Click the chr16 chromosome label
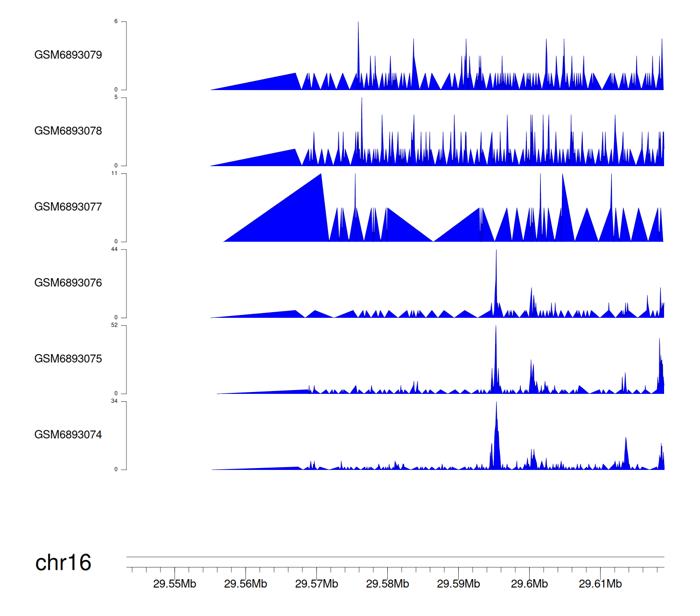The width and height of the screenshot is (700, 616). point(63,563)
